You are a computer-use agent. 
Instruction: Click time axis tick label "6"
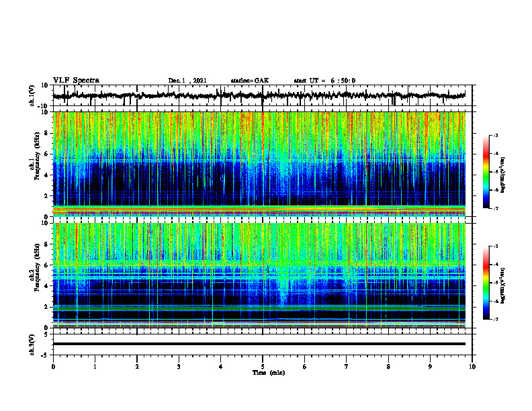pyautogui.click(x=305, y=367)
